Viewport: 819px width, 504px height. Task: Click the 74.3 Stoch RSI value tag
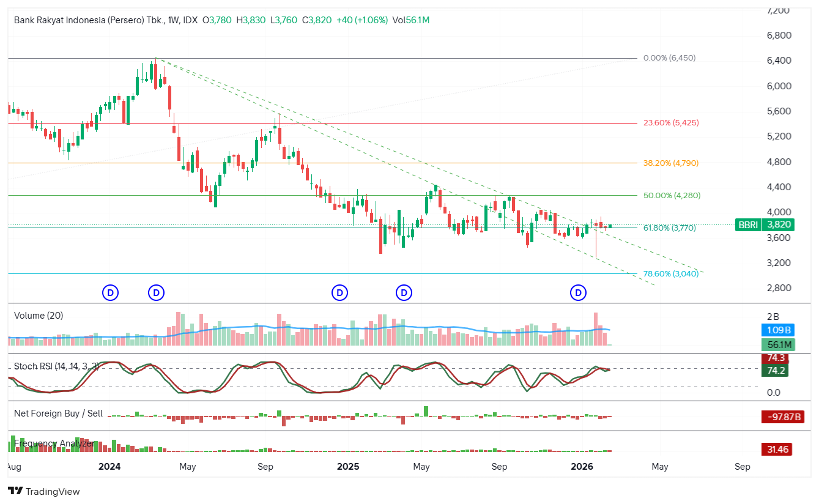tap(776, 358)
